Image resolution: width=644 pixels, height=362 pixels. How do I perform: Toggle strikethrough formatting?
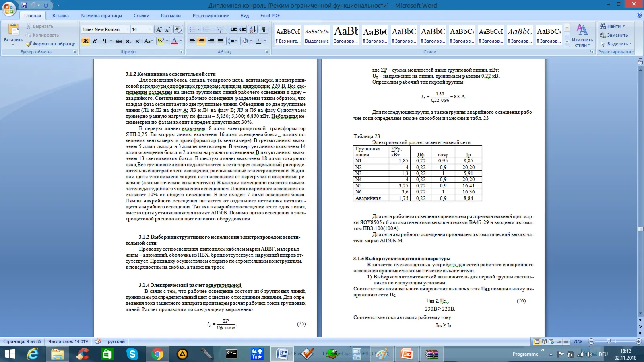(x=119, y=41)
